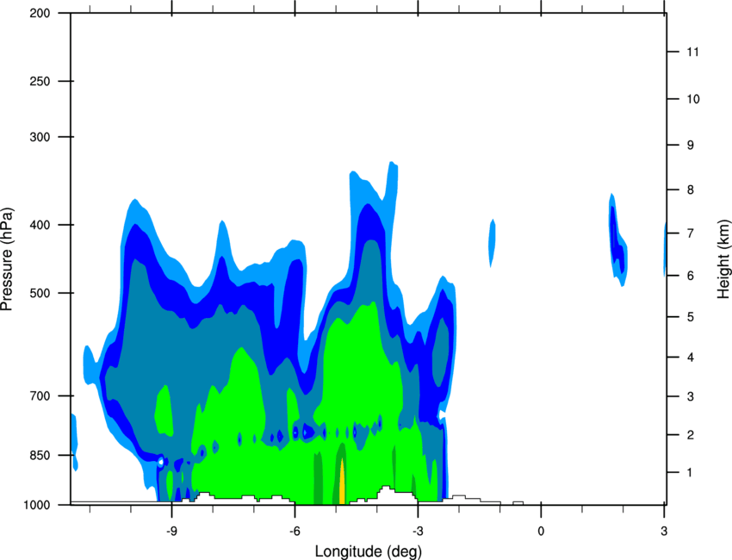Viewport: 732px width, 560px height.
Task: Click the 10 km height label
Action: [x=692, y=99]
